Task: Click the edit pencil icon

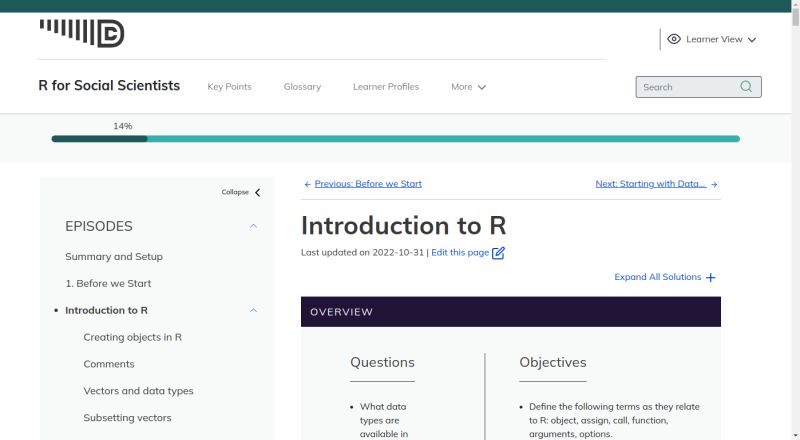Action: click(498, 253)
